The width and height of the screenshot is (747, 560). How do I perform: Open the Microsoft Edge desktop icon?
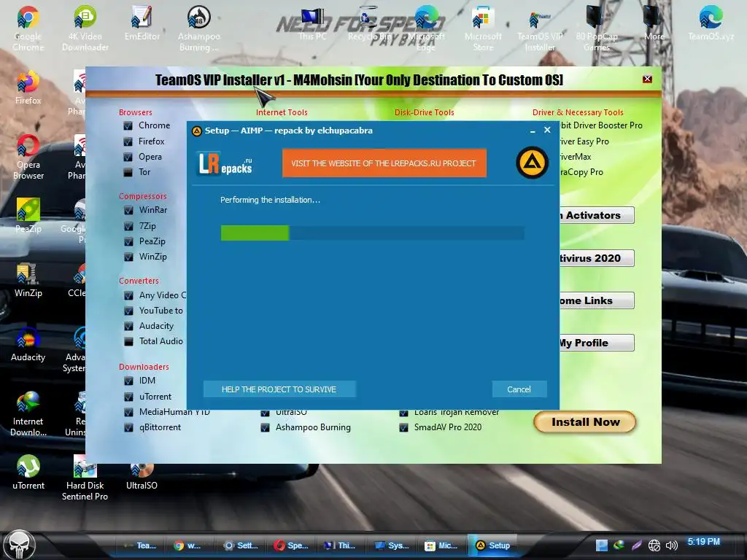(x=426, y=28)
